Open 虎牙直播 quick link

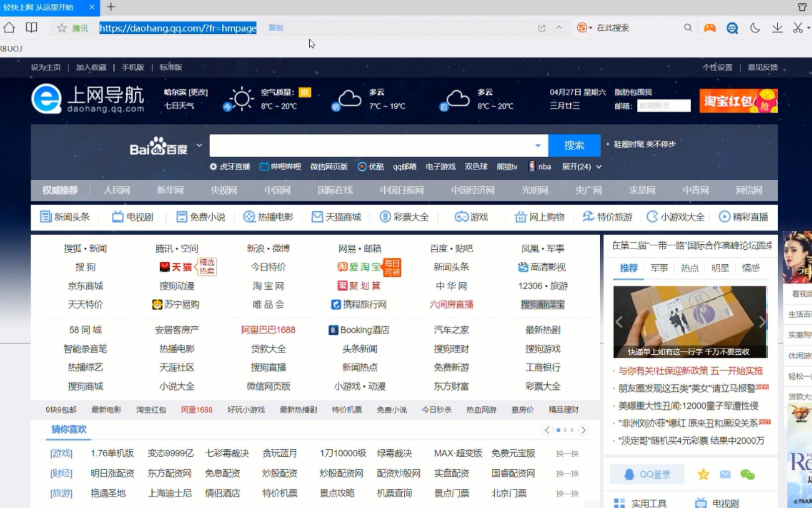230,167
